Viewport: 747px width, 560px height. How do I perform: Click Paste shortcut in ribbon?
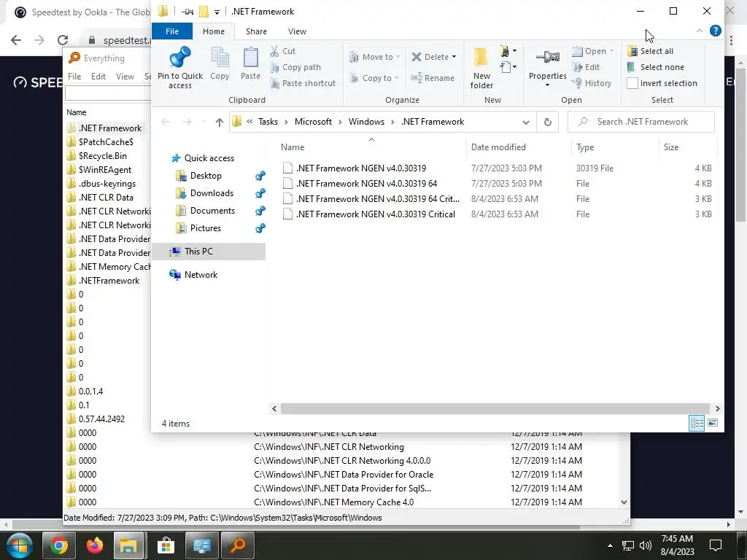coord(303,83)
